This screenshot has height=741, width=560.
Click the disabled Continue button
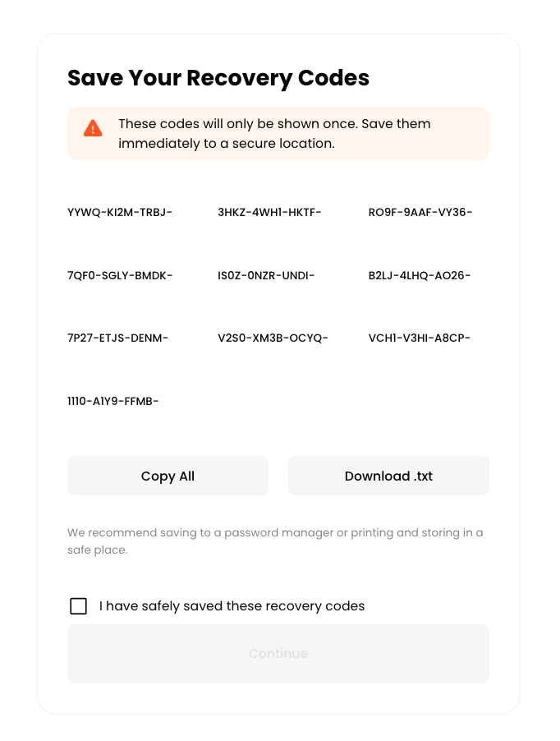tap(278, 654)
